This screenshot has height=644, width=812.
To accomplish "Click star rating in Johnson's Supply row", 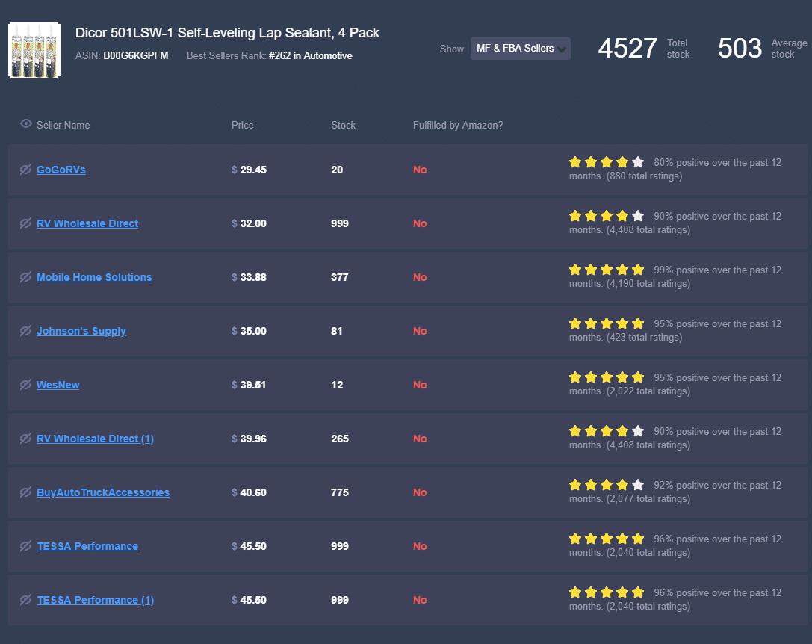I will [x=607, y=323].
